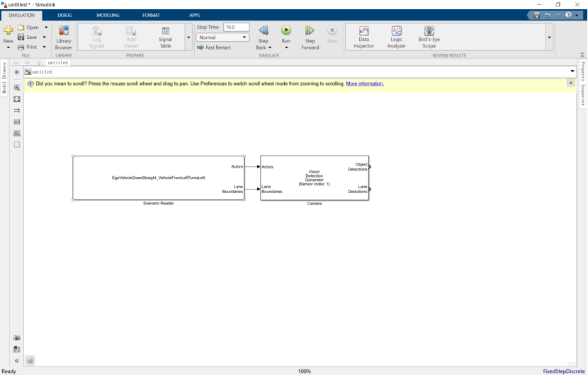Close the scroll hint notification banner
The image size is (588, 375).
(x=571, y=83)
